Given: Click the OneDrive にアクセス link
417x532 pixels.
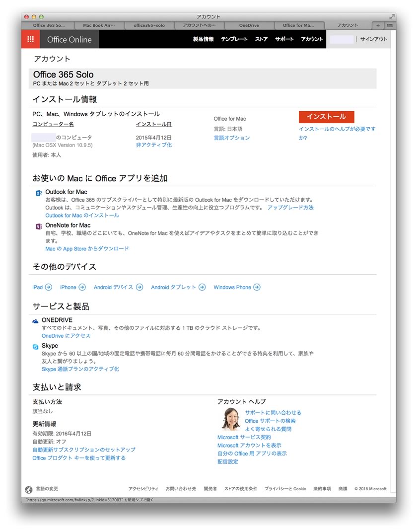Looking at the screenshot, I should point(66,336).
